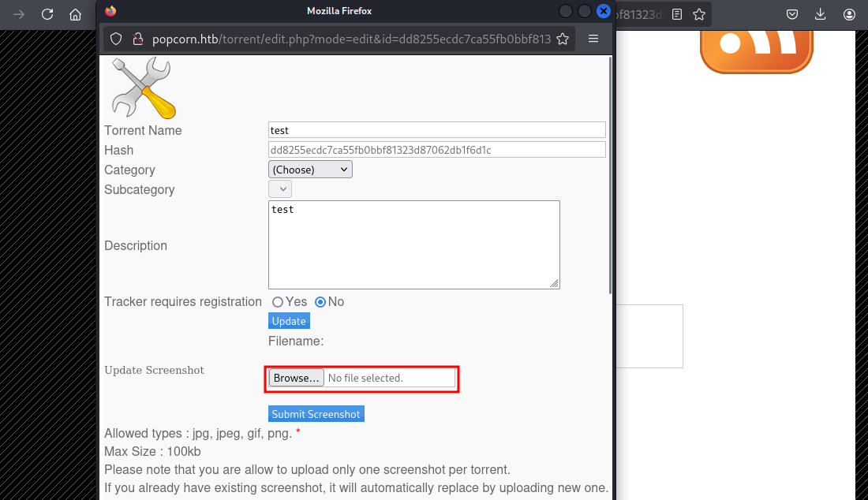The width and height of the screenshot is (868, 500).
Task: Open the Firefox account icon
Action: pyautogui.click(x=849, y=14)
